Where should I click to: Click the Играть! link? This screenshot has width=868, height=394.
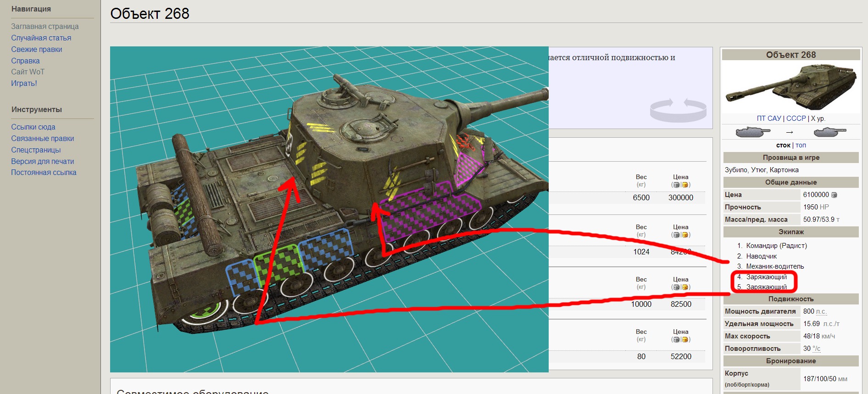click(x=24, y=83)
